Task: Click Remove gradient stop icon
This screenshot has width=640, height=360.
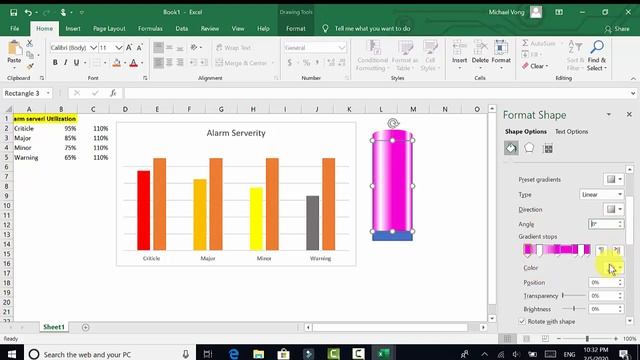Action: click(x=617, y=250)
